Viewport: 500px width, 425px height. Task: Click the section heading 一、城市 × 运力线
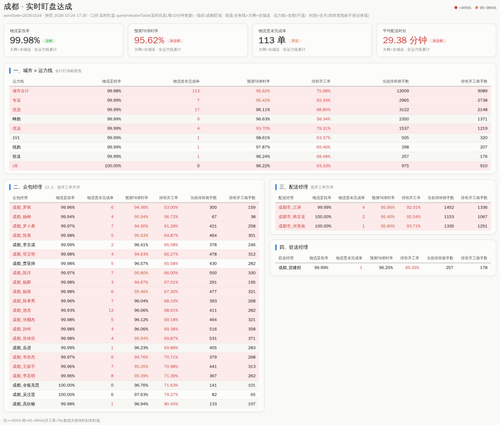pyautogui.click(x=33, y=70)
